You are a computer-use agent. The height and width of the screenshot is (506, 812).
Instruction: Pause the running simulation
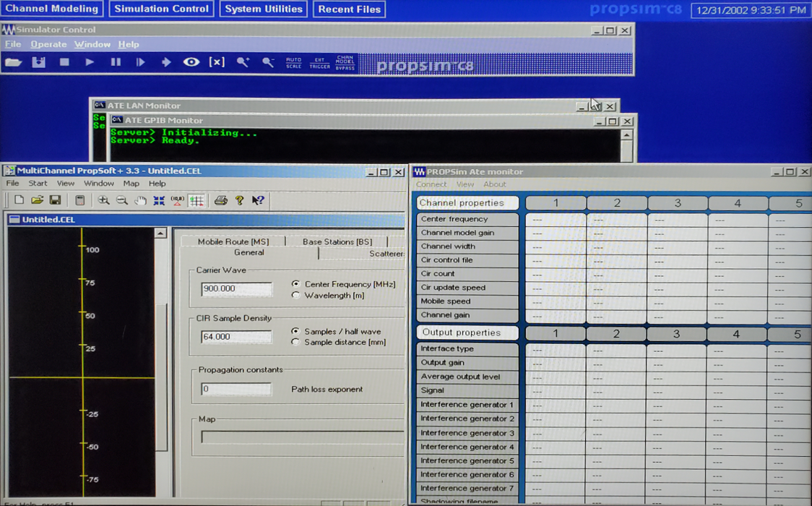click(x=116, y=62)
